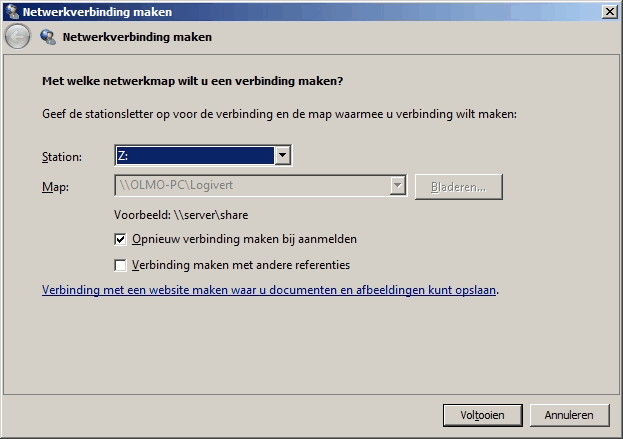Image resolution: width=623 pixels, height=439 pixels.
Task: Open the Map folder dropdown arrow
Action: [x=397, y=186]
